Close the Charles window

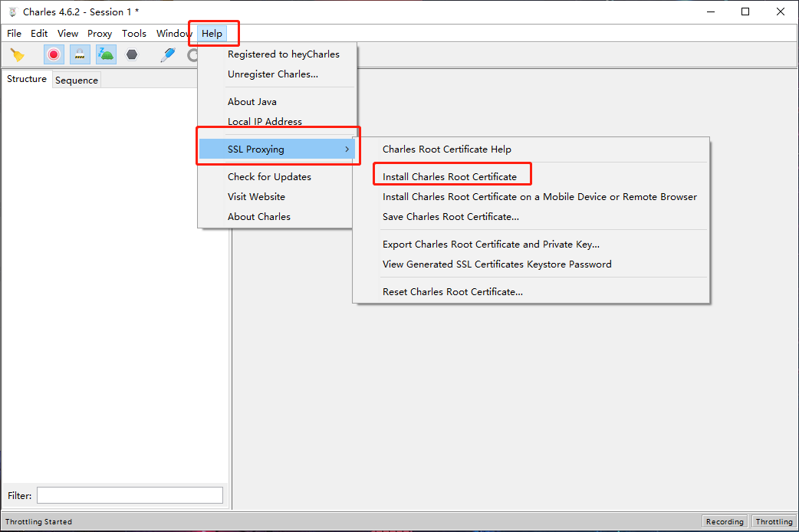click(780, 11)
